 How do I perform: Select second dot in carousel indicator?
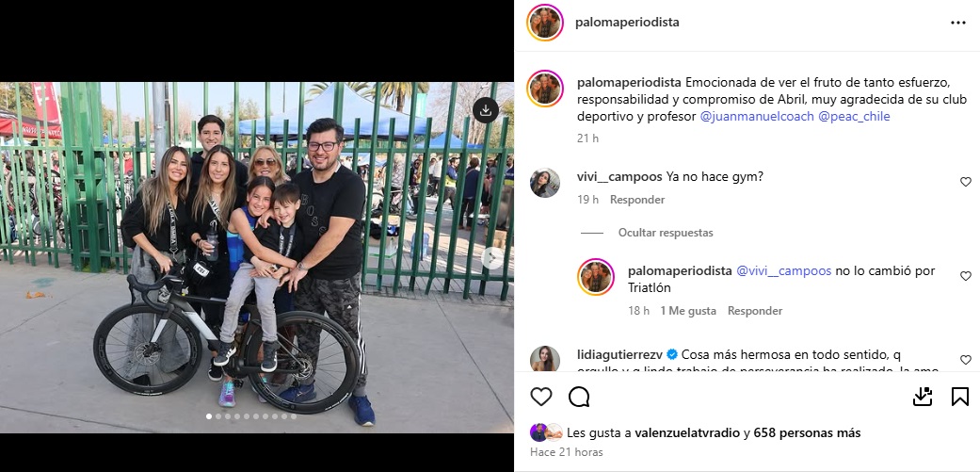coord(218,416)
